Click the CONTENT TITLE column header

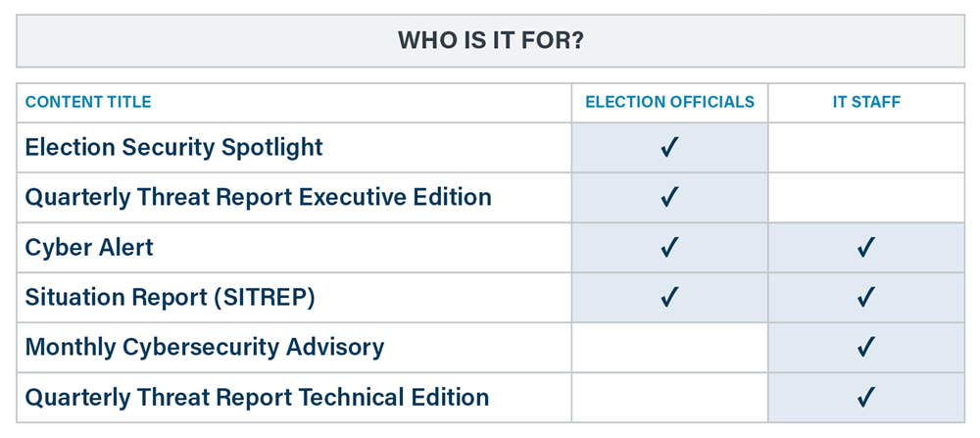point(88,103)
